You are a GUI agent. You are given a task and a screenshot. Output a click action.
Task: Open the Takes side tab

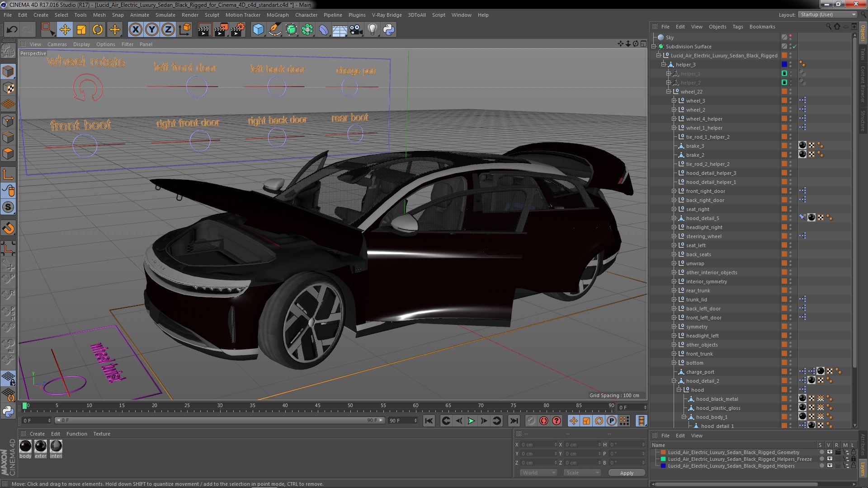click(863, 54)
